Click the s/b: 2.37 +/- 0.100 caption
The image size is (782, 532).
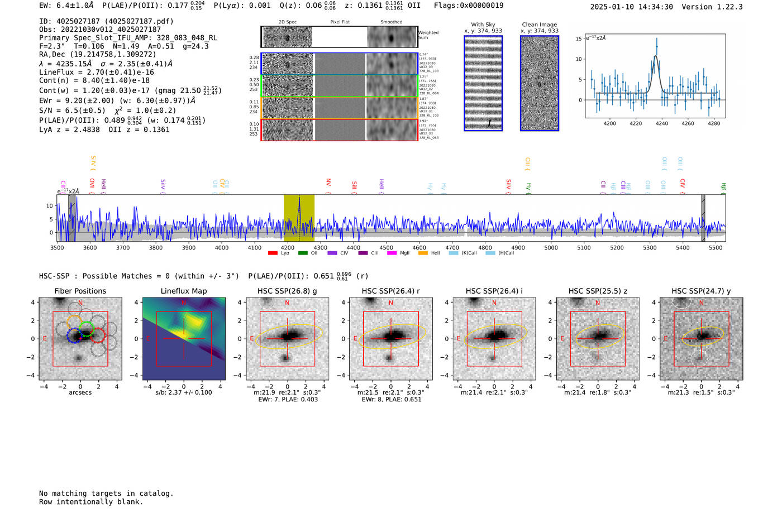tap(184, 392)
